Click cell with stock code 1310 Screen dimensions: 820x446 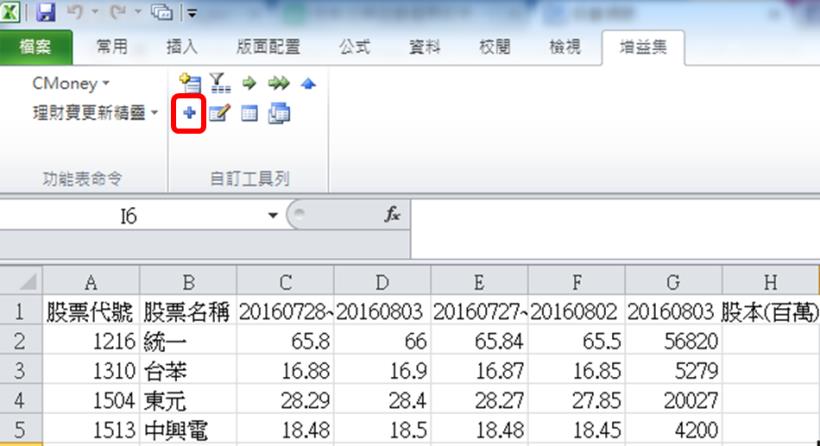[x=91, y=370]
